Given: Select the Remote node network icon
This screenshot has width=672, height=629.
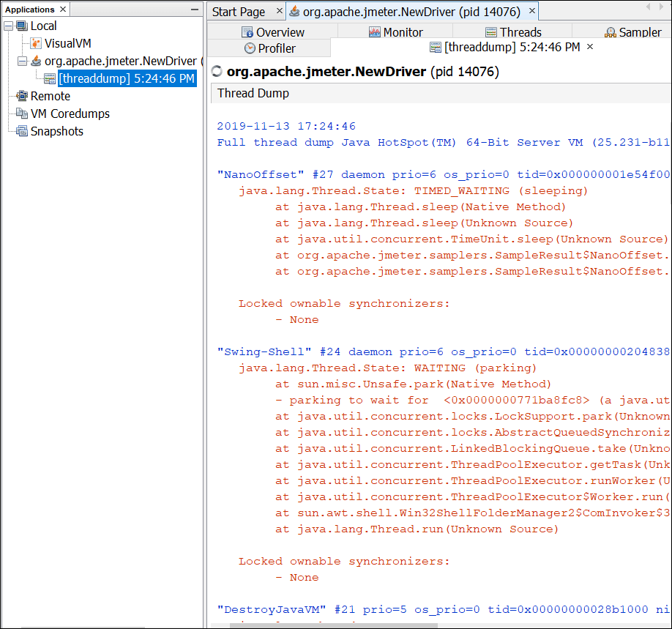Looking at the screenshot, I should click(x=23, y=96).
